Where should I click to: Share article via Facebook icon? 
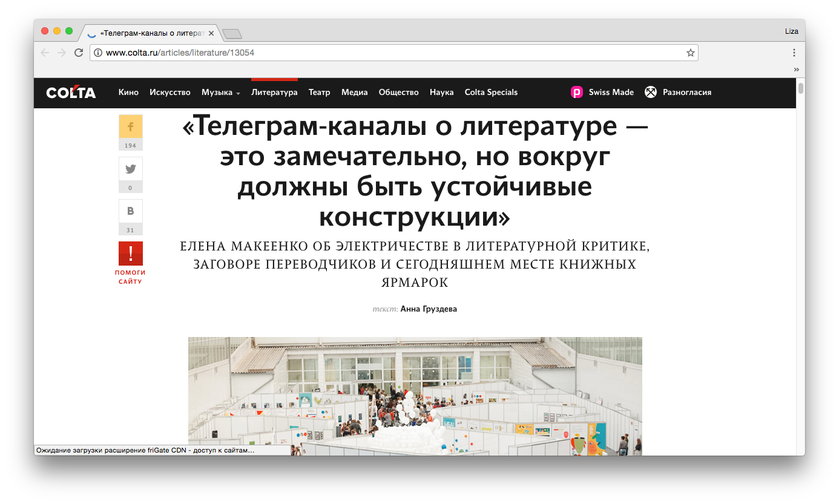pyautogui.click(x=130, y=126)
